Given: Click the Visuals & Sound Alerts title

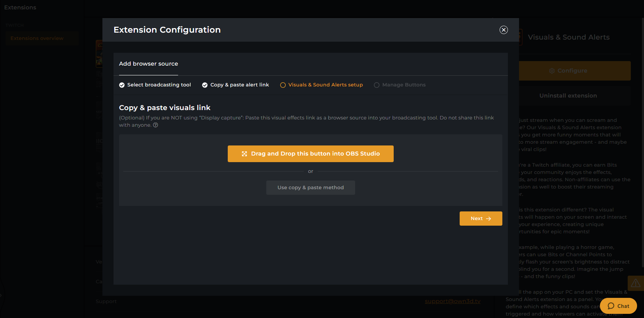Looking at the screenshot, I should (569, 37).
